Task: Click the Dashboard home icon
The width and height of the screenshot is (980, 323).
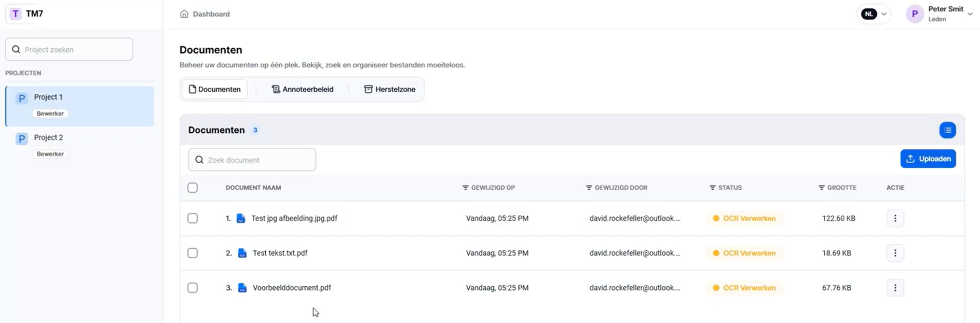Action: [184, 14]
